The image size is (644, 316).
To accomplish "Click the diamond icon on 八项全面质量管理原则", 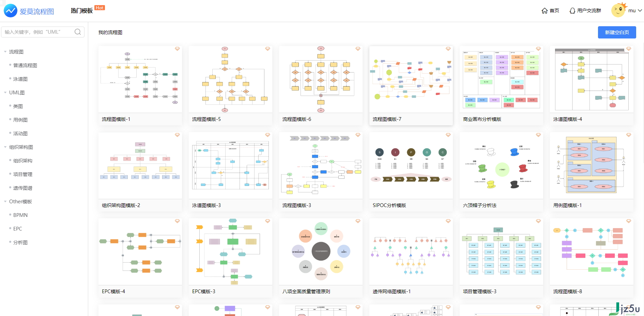I will (x=358, y=221).
